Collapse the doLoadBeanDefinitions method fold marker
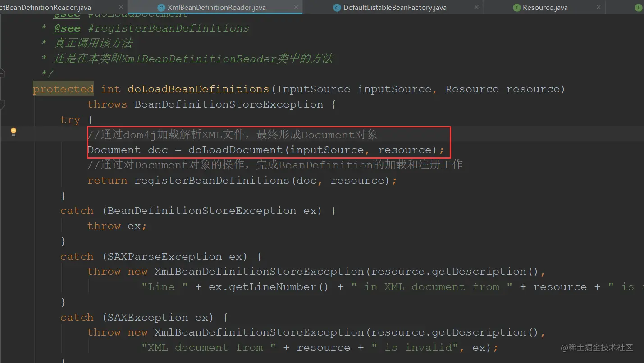Viewport: 644px width, 363px height. (2, 104)
